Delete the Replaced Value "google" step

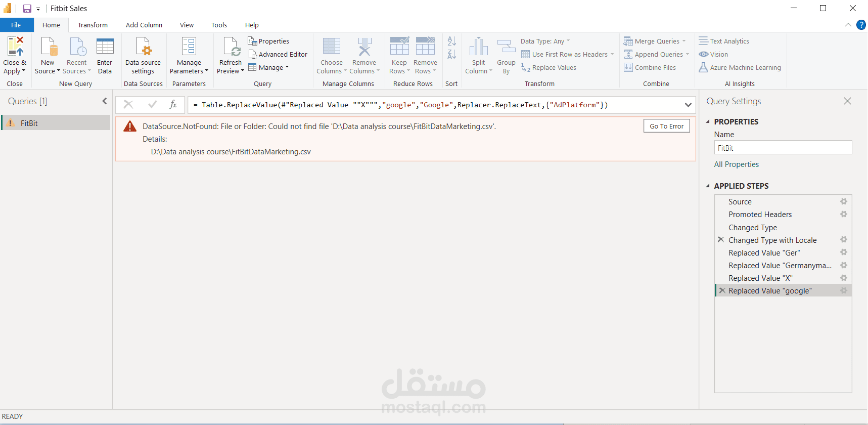pyautogui.click(x=722, y=290)
